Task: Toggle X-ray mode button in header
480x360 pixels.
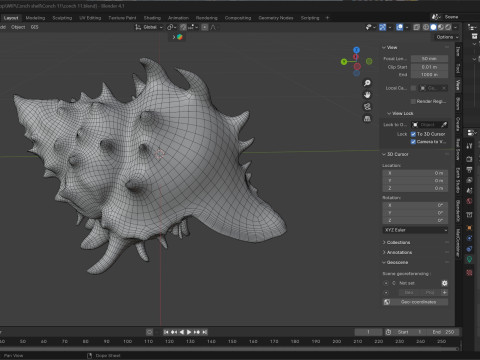Action: (x=416, y=27)
